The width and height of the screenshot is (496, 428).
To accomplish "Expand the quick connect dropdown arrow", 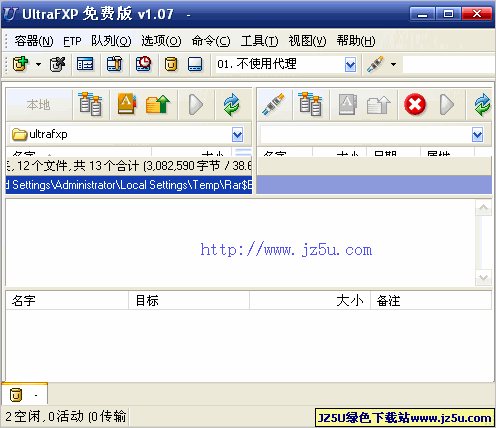I will coord(394,64).
